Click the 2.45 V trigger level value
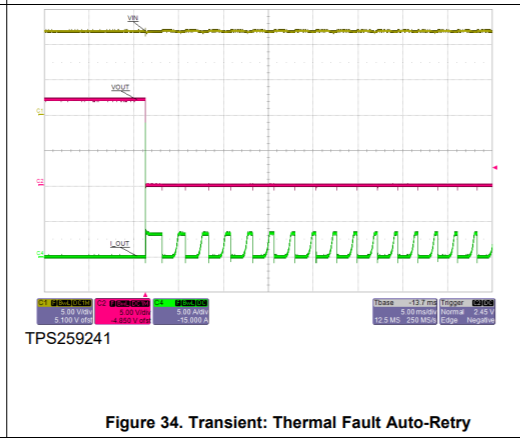 [x=484, y=312]
